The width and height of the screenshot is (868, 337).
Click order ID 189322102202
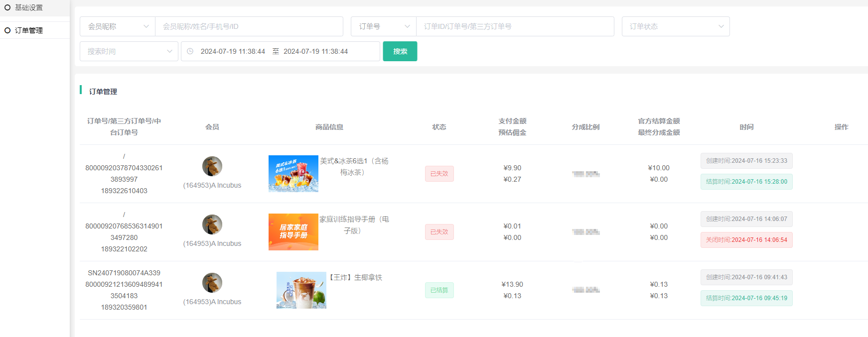click(124, 249)
